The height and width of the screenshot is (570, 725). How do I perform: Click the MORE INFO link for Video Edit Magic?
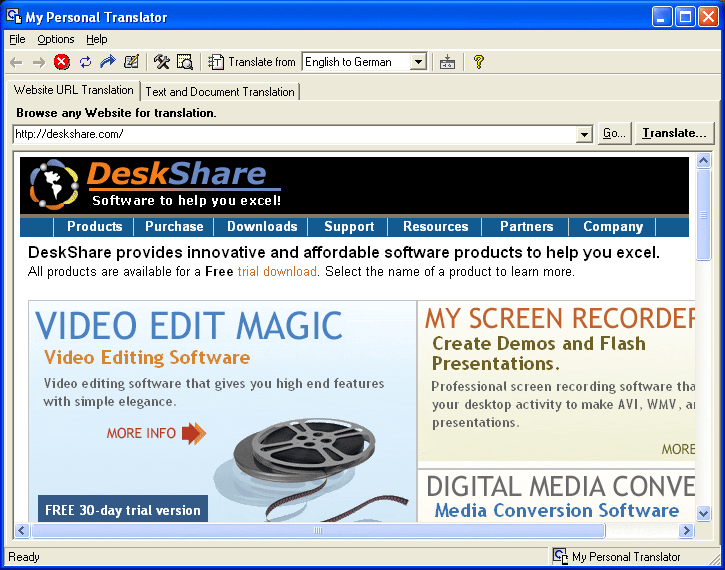point(141,433)
